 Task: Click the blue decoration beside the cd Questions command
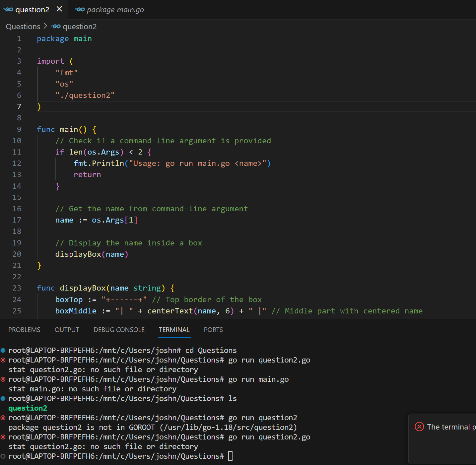3,350
